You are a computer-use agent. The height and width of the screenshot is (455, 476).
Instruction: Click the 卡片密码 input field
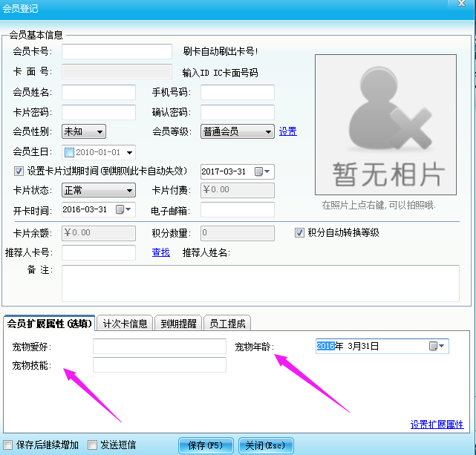tap(99, 112)
